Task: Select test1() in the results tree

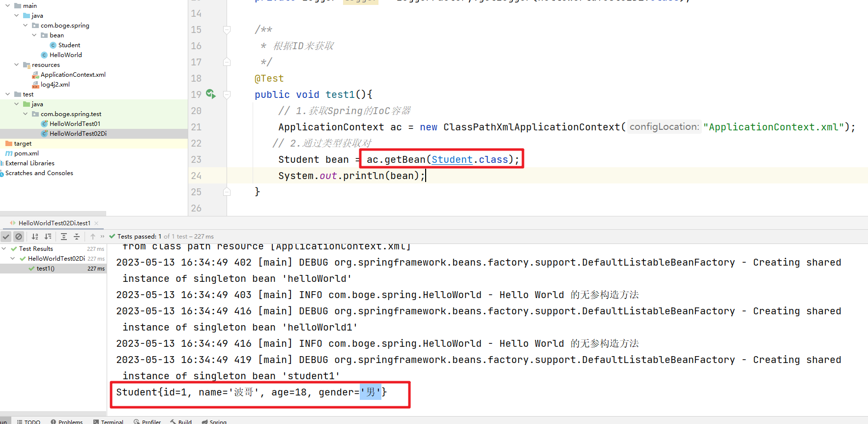Action: click(45, 269)
